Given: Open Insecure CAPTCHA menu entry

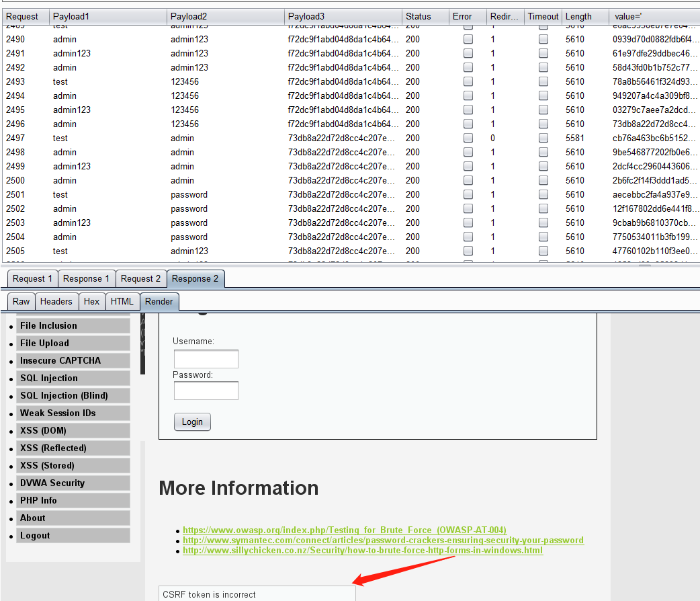Looking at the screenshot, I should click(x=73, y=360).
